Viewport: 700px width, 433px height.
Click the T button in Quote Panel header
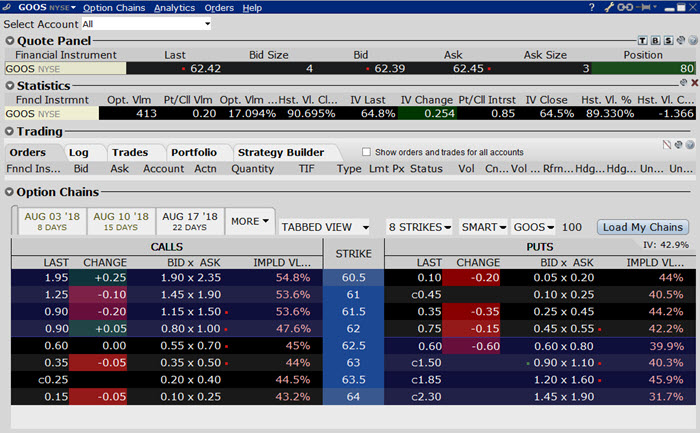click(x=643, y=40)
